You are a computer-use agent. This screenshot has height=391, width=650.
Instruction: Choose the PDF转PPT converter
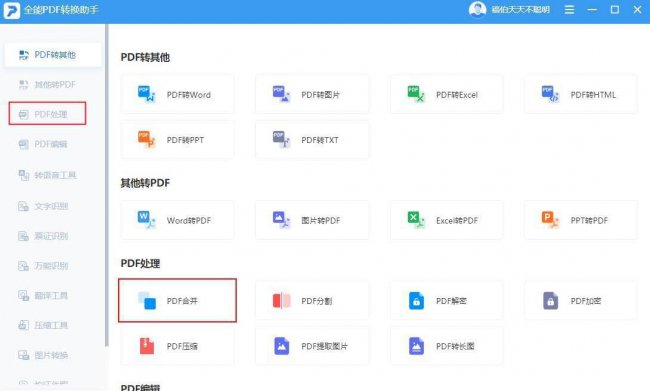click(177, 140)
